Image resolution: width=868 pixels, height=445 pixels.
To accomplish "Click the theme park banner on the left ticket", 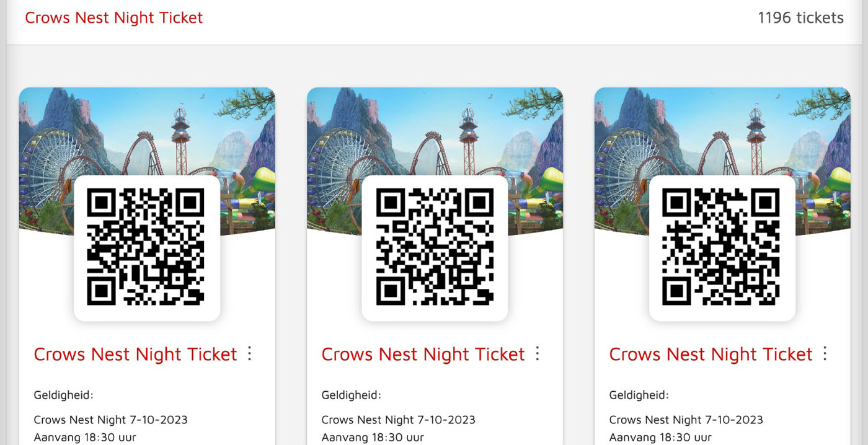I will (x=147, y=130).
